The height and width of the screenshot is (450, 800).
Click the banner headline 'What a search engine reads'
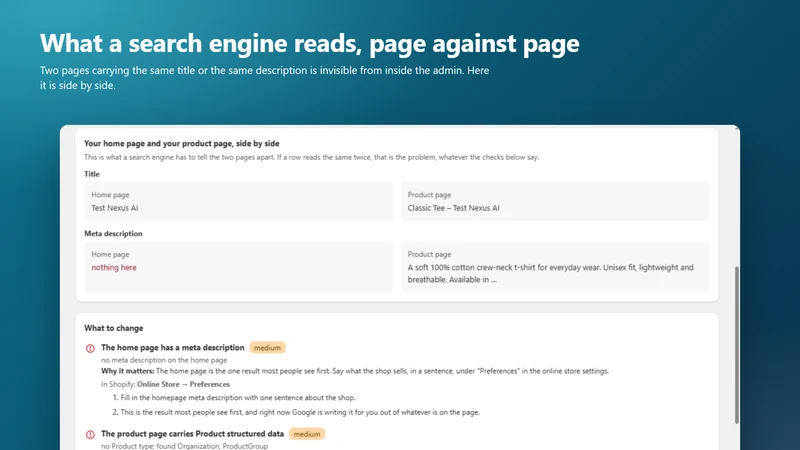pos(310,43)
